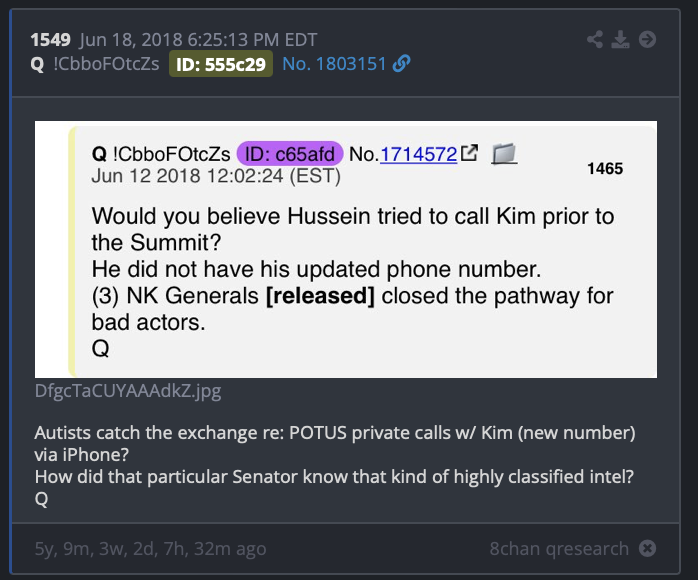The height and width of the screenshot is (580, 698).
Task: Click the Jun 18, 2018 timestamp
Action: [x=198, y=40]
